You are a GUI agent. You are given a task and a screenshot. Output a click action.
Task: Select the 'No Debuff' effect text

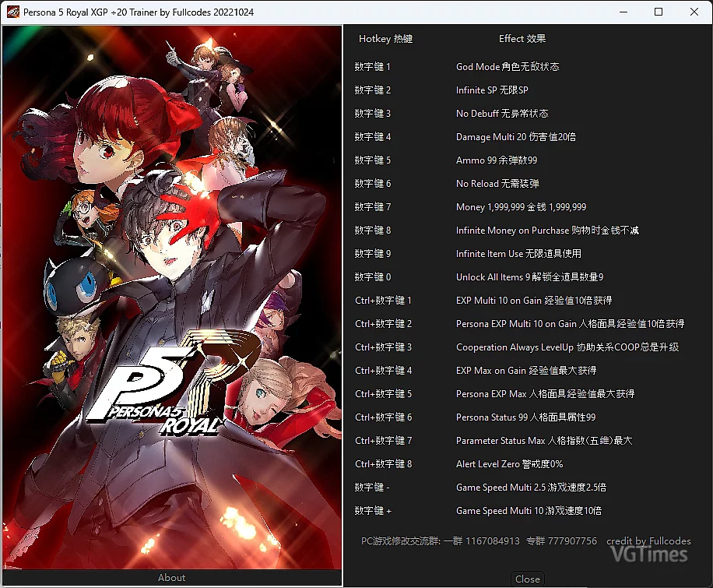(502, 114)
